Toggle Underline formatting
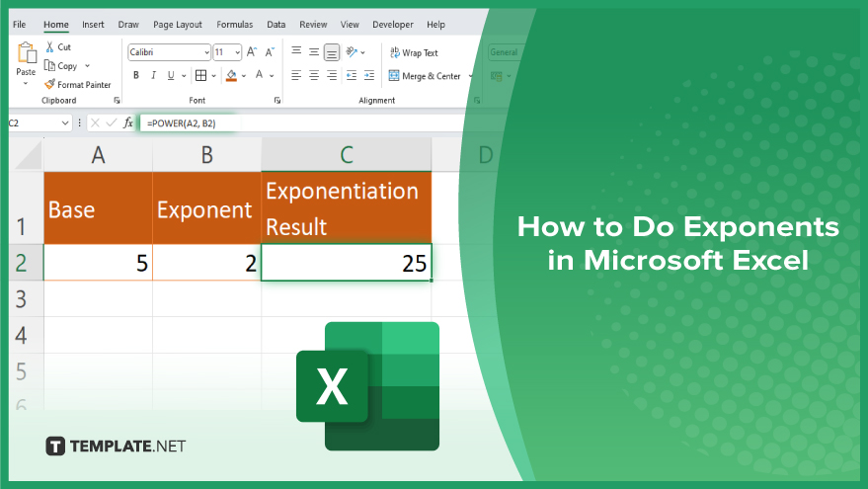Image resolution: width=868 pixels, height=489 pixels. [x=171, y=75]
